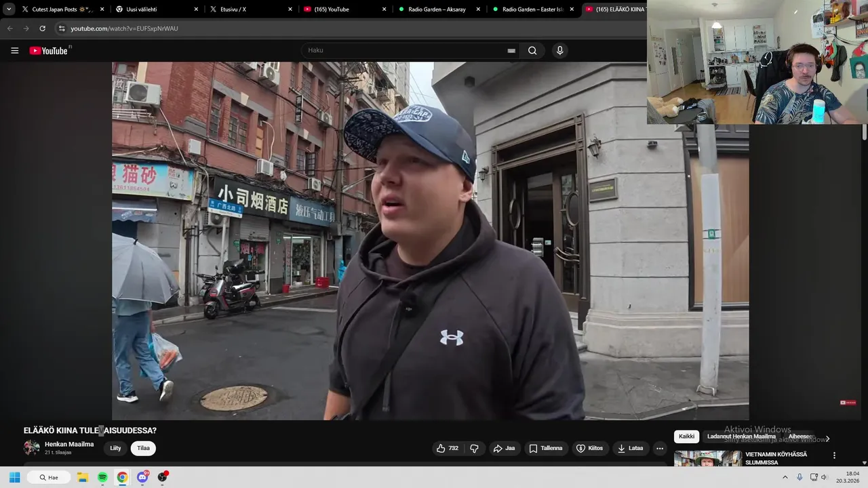Viewport: 868px width, 488px height.
Task: Save video with Tallenna button
Action: pos(546,448)
